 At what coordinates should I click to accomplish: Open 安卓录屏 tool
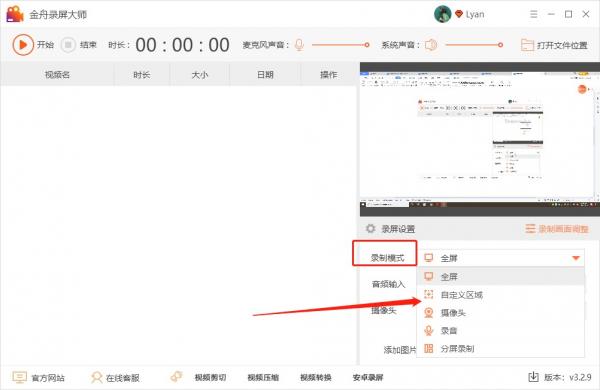[368, 378]
